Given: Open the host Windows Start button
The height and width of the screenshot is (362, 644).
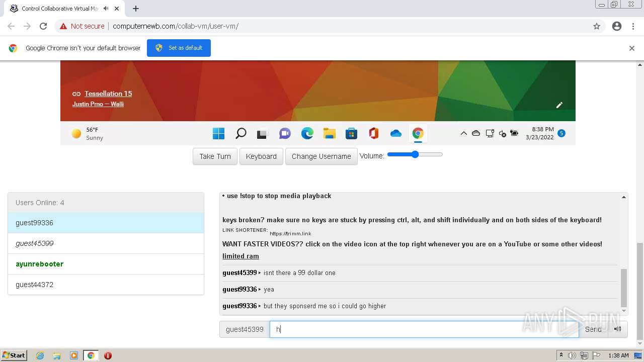Looking at the screenshot, I should click(14, 355).
